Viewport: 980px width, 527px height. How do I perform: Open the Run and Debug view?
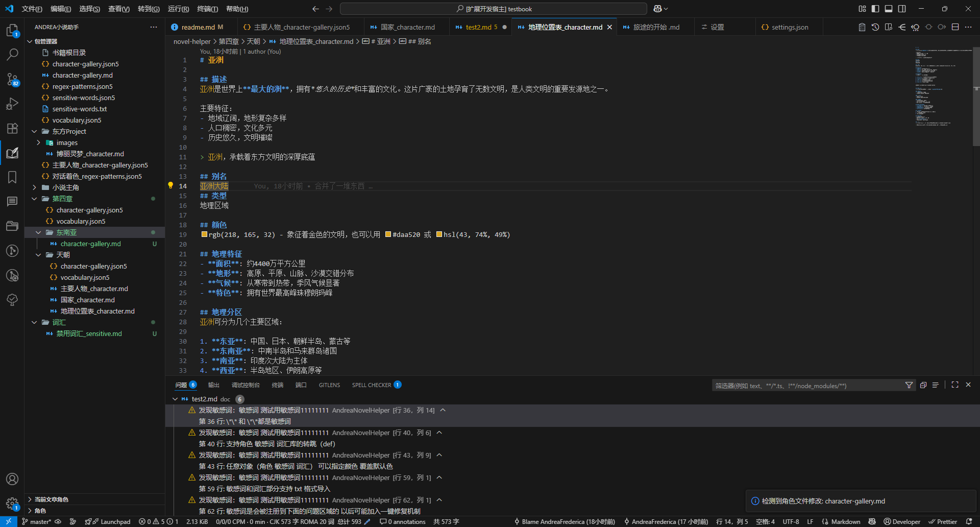(x=12, y=104)
